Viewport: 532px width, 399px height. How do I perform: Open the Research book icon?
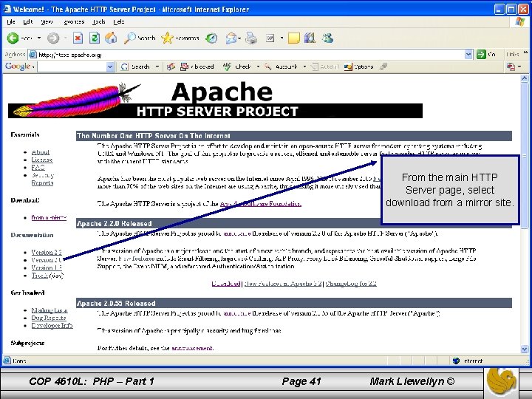[310, 38]
